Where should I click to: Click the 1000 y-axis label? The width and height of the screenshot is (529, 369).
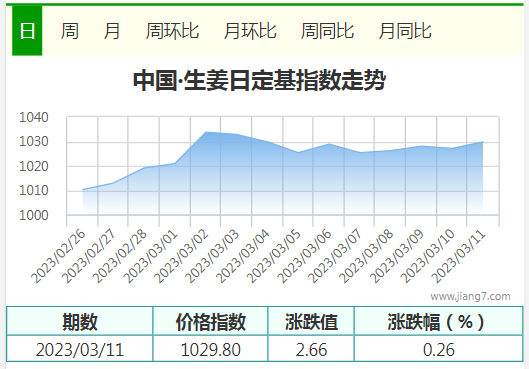point(34,215)
